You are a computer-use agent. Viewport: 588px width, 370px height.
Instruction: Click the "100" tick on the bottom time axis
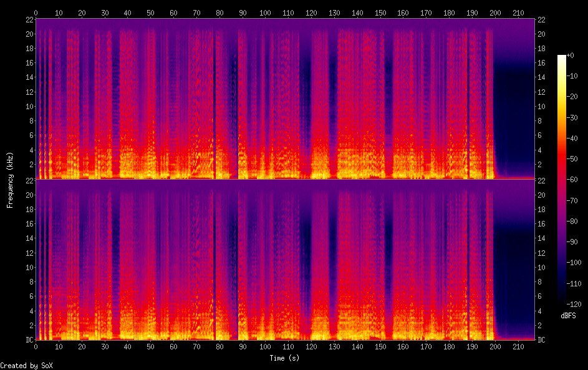click(x=265, y=347)
